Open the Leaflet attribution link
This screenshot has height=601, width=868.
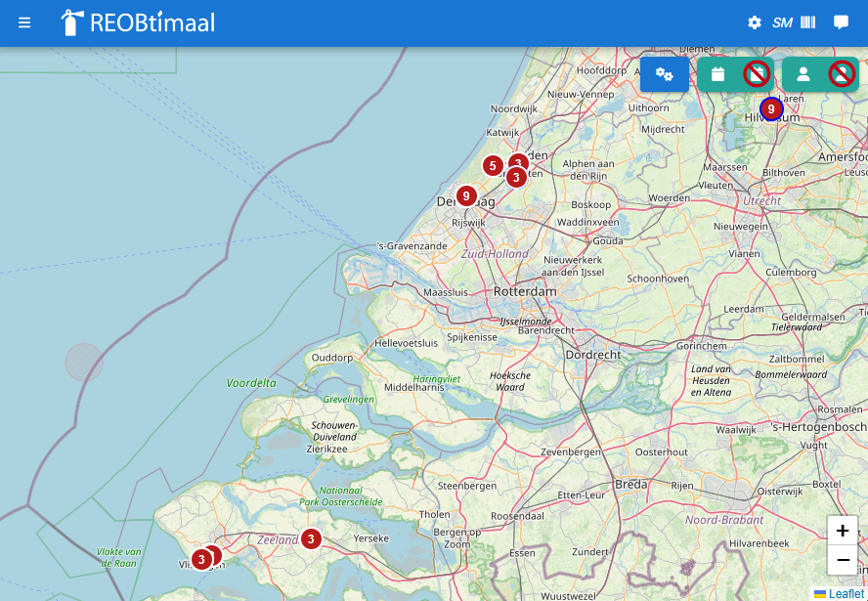(846, 593)
